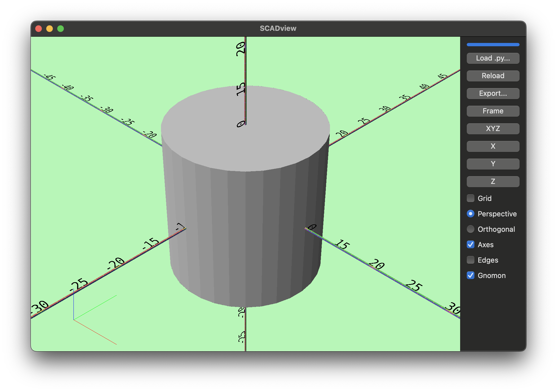
Task: Click the Load .py... button
Action: click(x=493, y=58)
